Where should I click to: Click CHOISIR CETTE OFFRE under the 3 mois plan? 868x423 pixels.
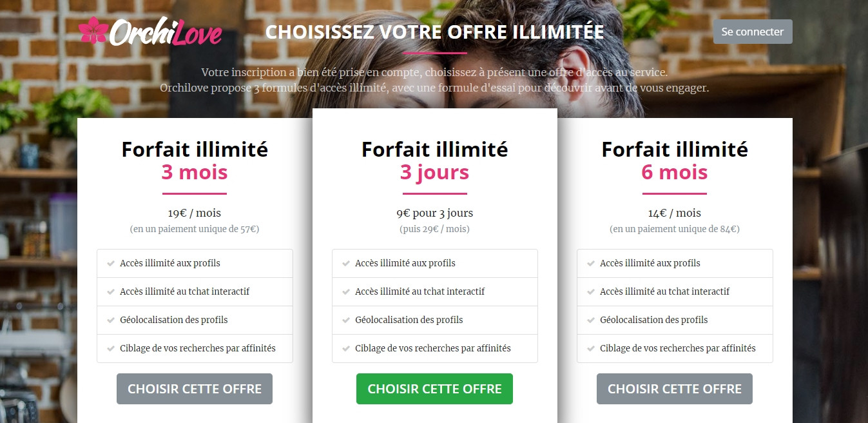pyautogui.click(x=195, y=389)
